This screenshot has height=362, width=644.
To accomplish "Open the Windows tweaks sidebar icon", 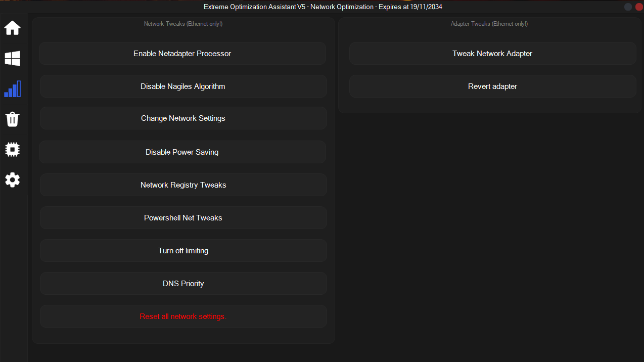I will (x=13, y=58).
